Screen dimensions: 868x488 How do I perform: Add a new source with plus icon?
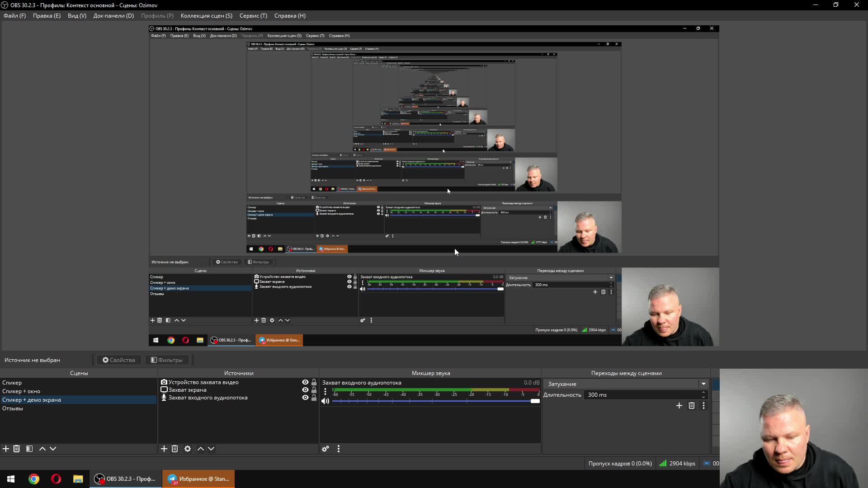pos(164,449)
